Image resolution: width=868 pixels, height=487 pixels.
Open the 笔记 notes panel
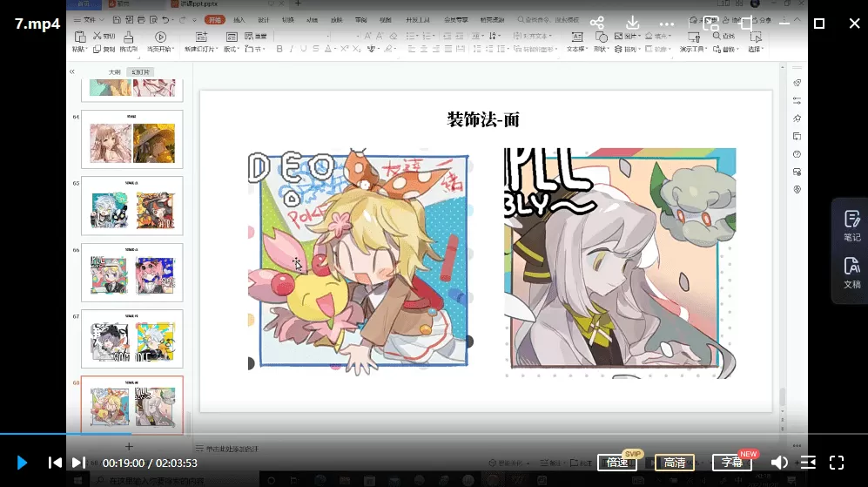[x=851, y=226]
